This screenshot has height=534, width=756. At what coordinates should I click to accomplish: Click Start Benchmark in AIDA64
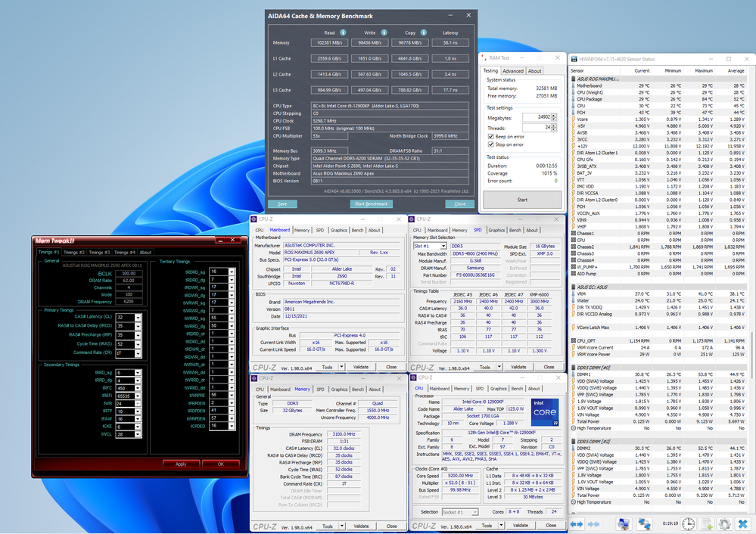click(372, 204)
